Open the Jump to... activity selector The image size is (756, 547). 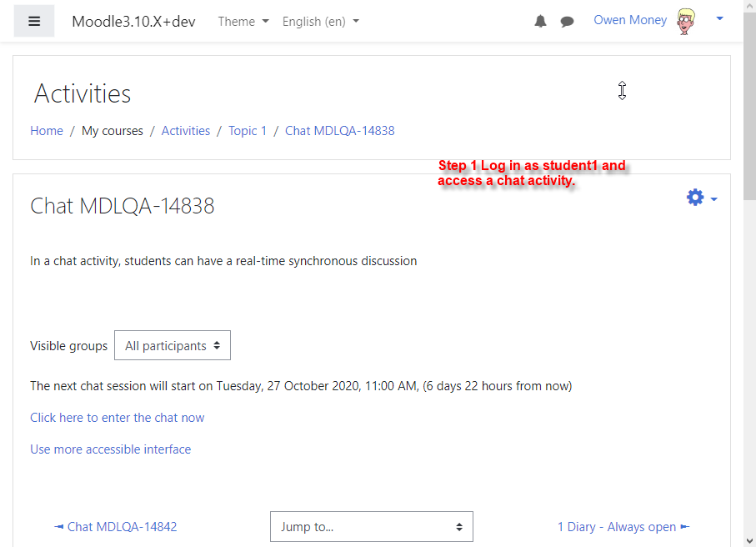(372, 527)
